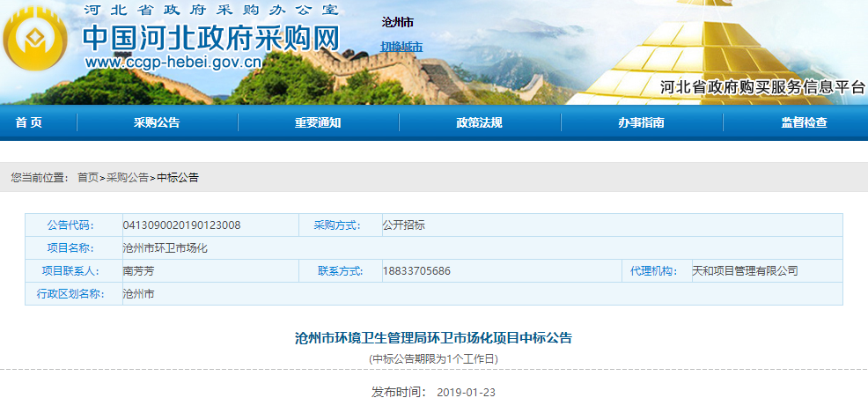Click the 河北省政府购买服务信息平台 banner text
Viewport: 868px width, 398px height.
762,87
